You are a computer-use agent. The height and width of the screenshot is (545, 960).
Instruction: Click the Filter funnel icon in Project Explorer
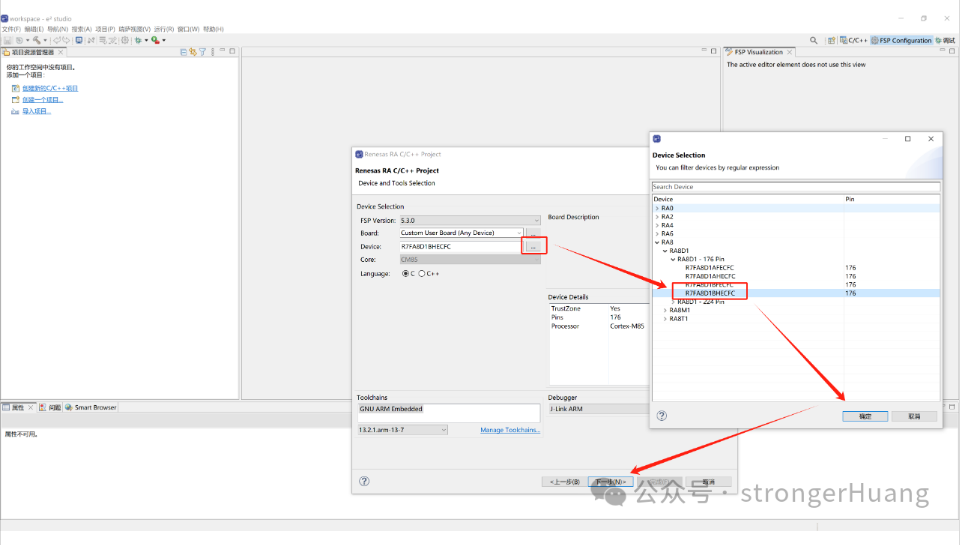203,52
